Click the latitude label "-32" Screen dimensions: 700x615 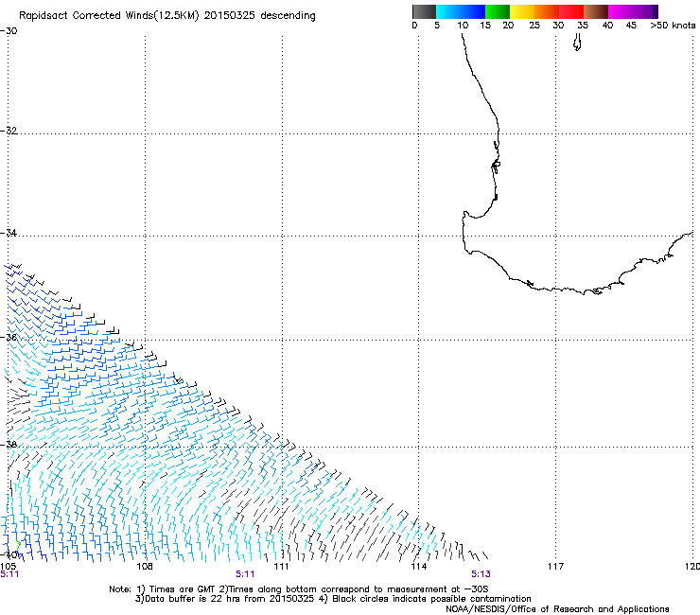pos(9,131)
